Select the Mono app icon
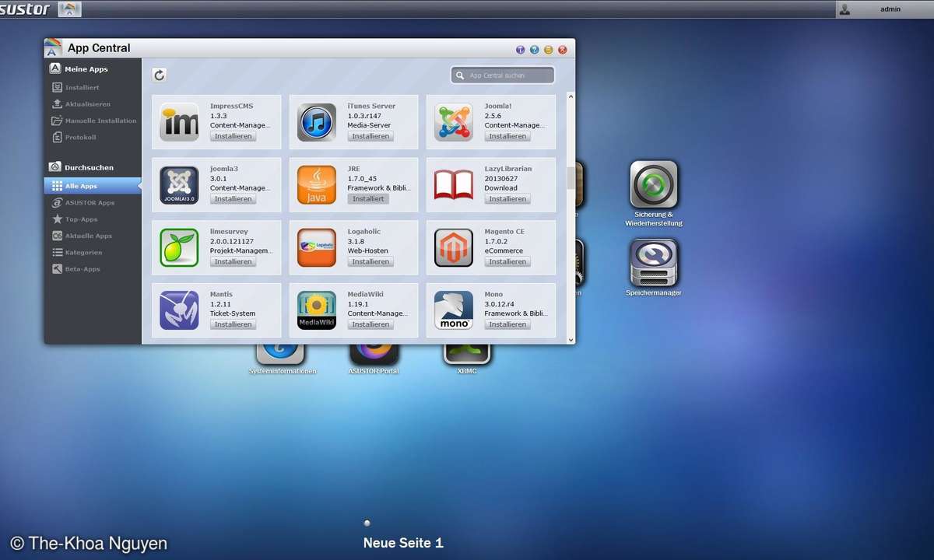Screen dimensions: 934x560 (454, 310)
